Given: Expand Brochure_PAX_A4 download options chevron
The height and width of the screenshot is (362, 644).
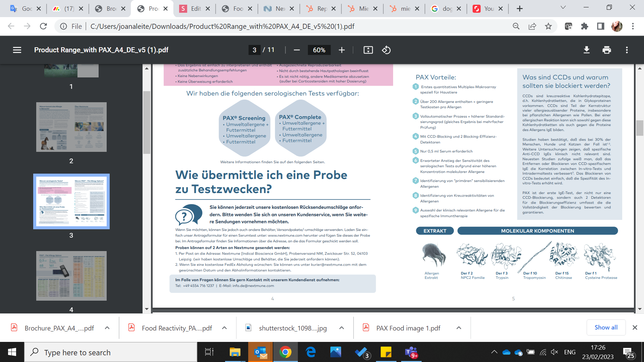Looking at the screenshot, I should [x=107, y=328].
